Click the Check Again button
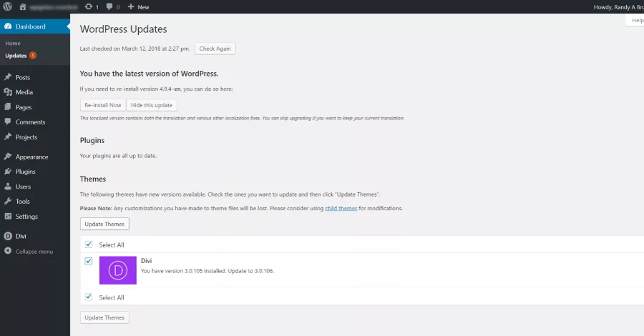Screen dimensions: 644x336 tap(215, 49)
